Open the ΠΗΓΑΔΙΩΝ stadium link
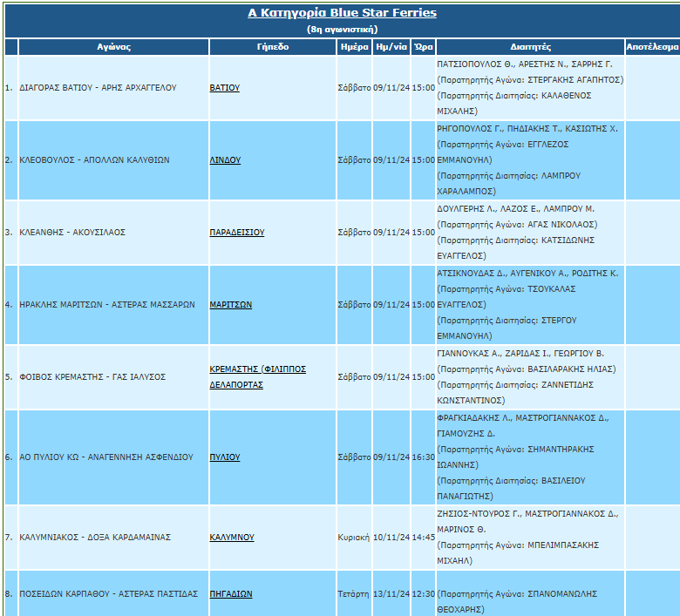 231,594
